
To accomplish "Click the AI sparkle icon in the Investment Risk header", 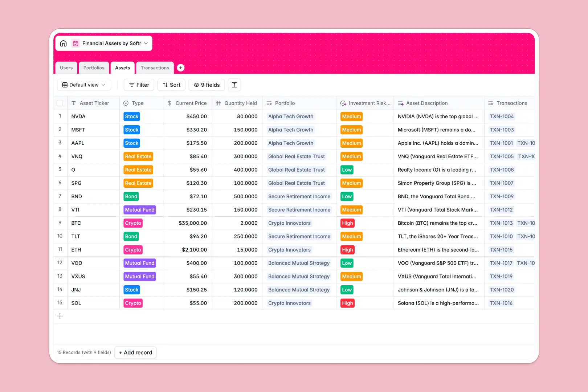I will [x=343, y=103].
